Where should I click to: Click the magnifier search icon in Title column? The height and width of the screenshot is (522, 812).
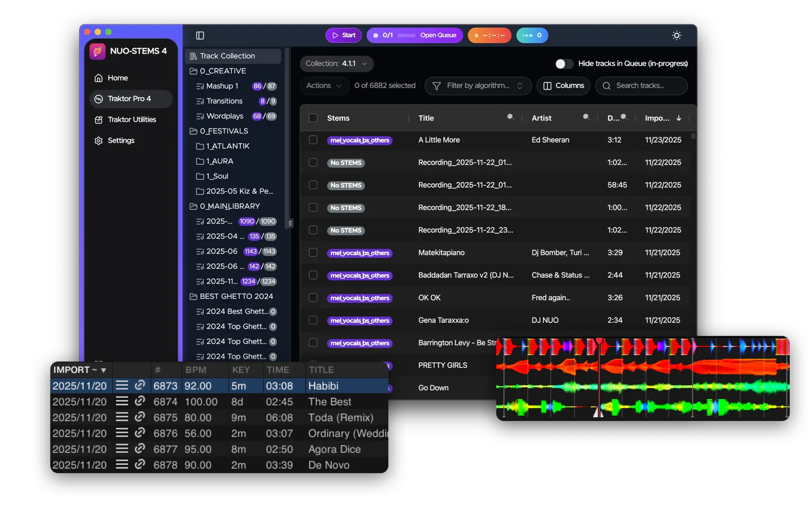[511, 117]
